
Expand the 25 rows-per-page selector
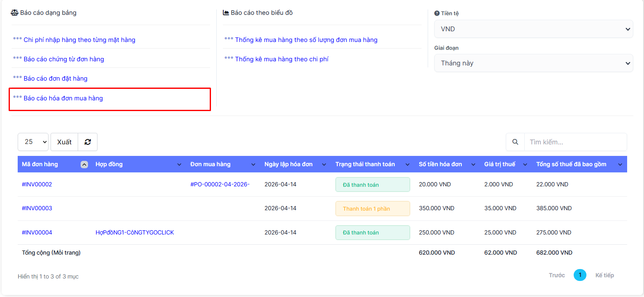(x=33, y=142)
